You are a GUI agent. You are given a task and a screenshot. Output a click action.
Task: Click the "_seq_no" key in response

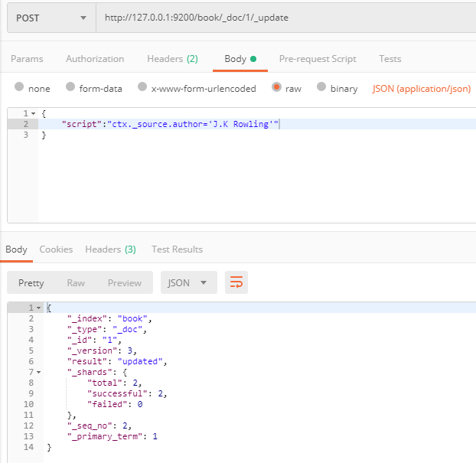90,426
